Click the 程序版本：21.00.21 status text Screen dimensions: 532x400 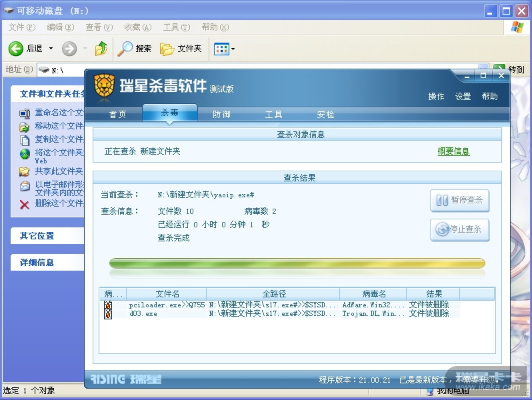pos(355,380)
